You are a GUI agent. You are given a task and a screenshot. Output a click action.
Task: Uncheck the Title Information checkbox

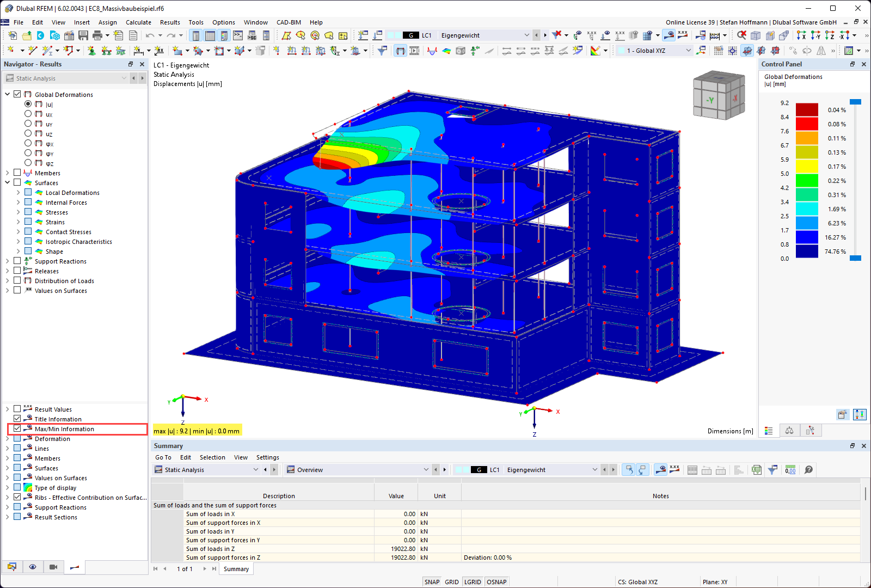click(17, 419)
